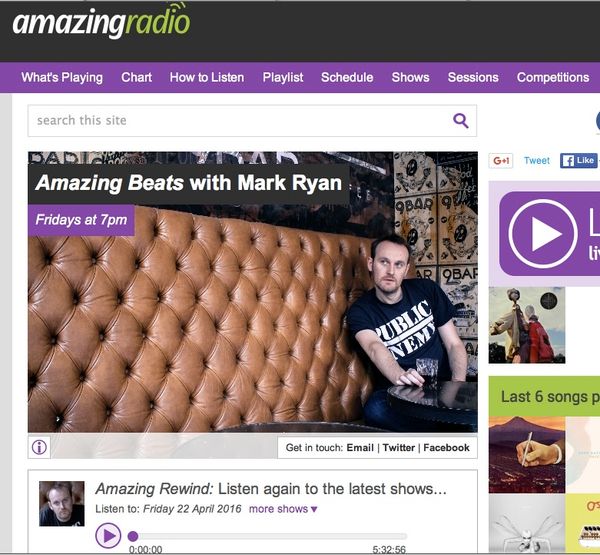Click the Facebook Like button
The height and width of the screenshot is (555, 600).
[x=579, y=160]
